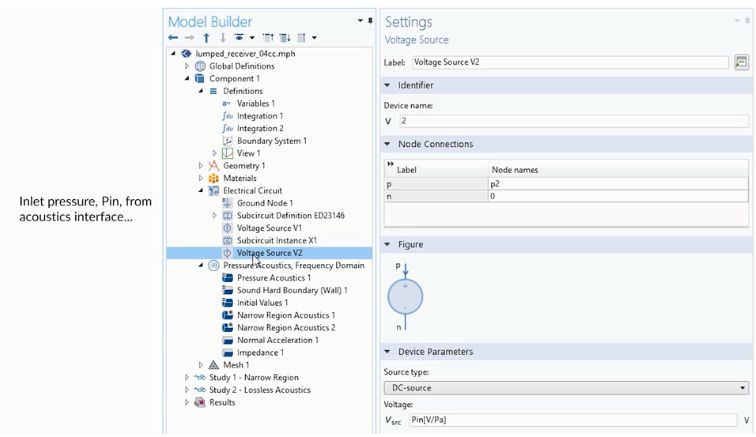Collapse the Identifier section
This screenshot has width=756, height=437.
click(x=387, y=85)
